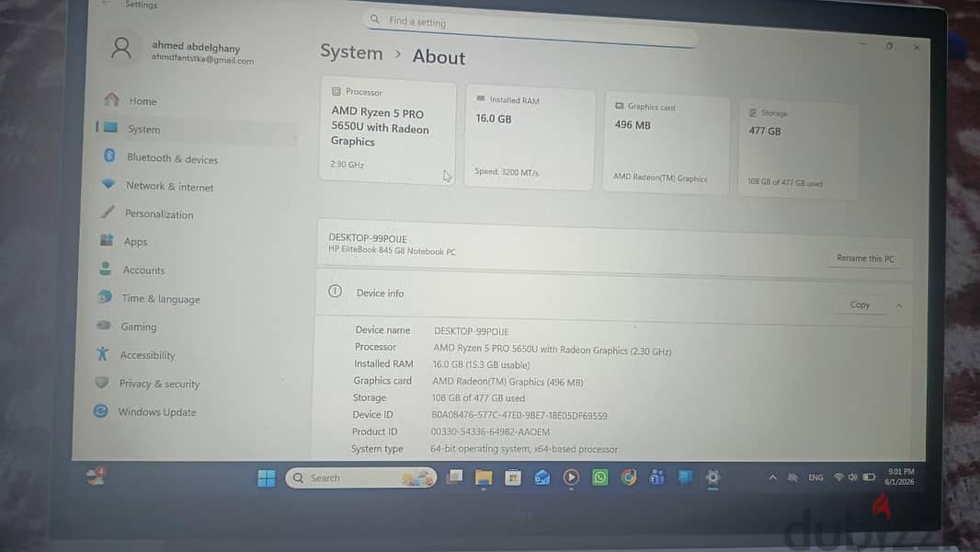Screen dimensions: 980x552
Task: Open Task View from the taskbar
Action: [455, 477]
